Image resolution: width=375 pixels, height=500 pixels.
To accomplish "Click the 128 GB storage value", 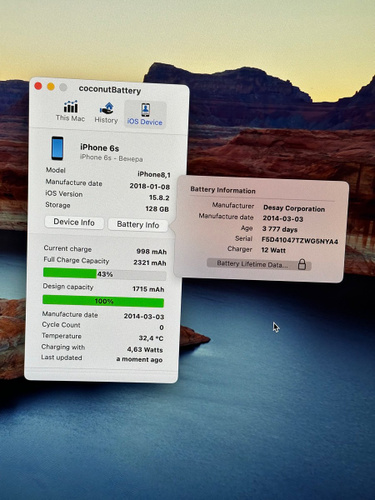I will 157,209.
